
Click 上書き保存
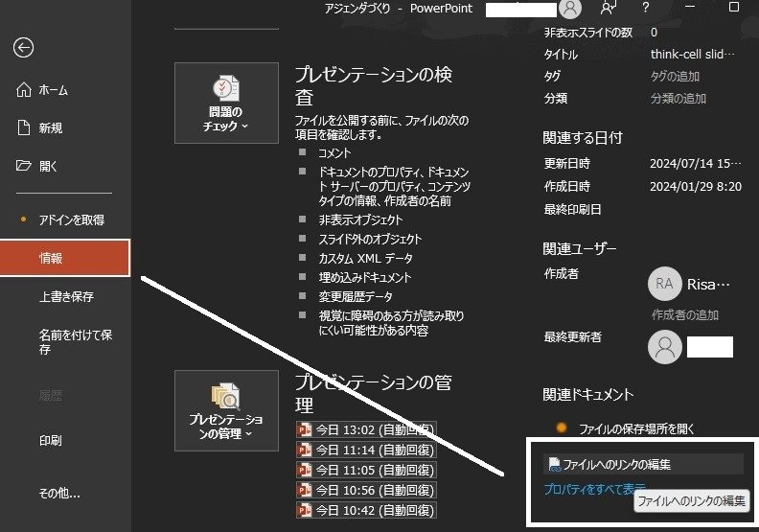coord(65,296)
